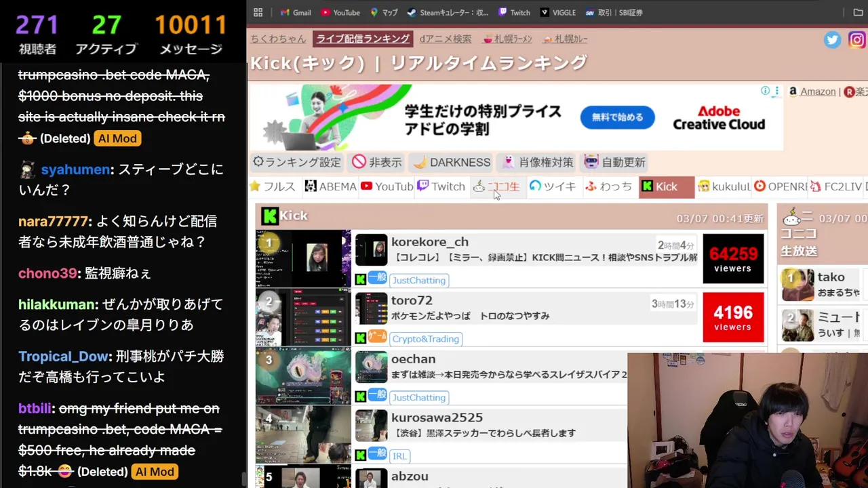Click the Kick section header logo
The width and height of the screenshot is (868, 488).
tap(270, 216)
